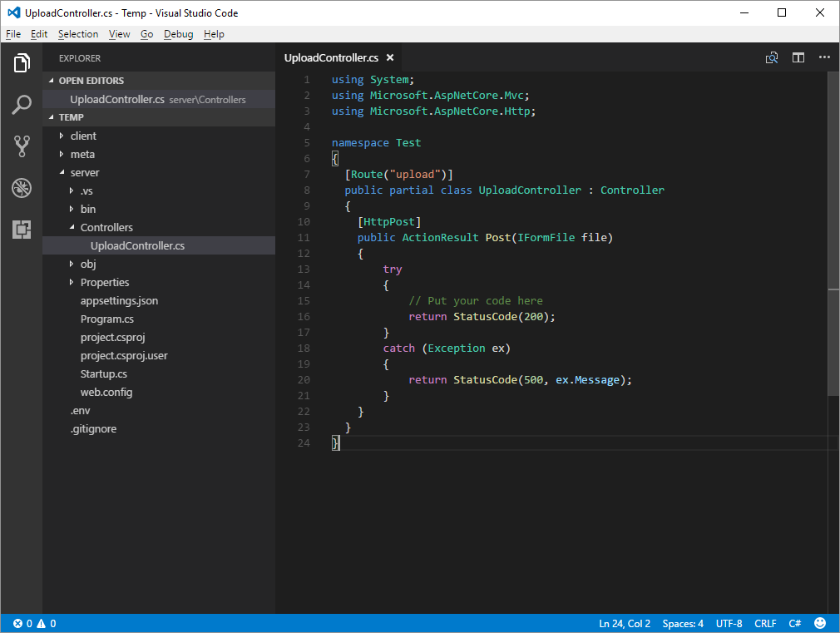Viewport: 840px width, 633px height.
Task: Click the EXPLORER panel title
Action: 80,58
